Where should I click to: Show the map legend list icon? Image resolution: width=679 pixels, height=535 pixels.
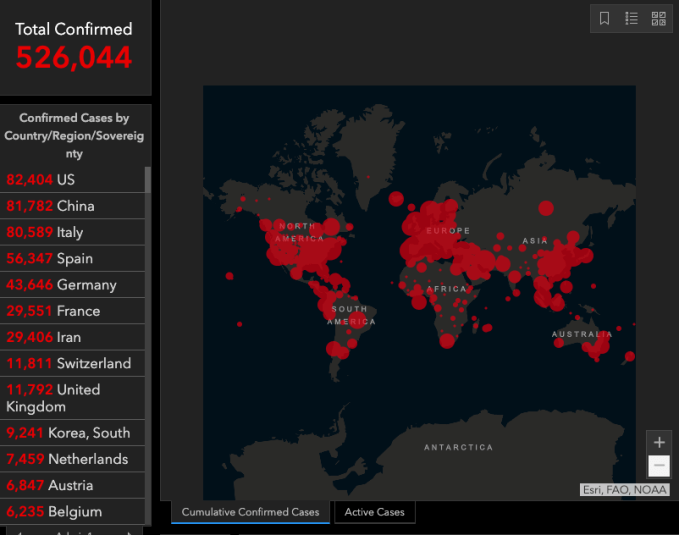(x=632, y=18)
